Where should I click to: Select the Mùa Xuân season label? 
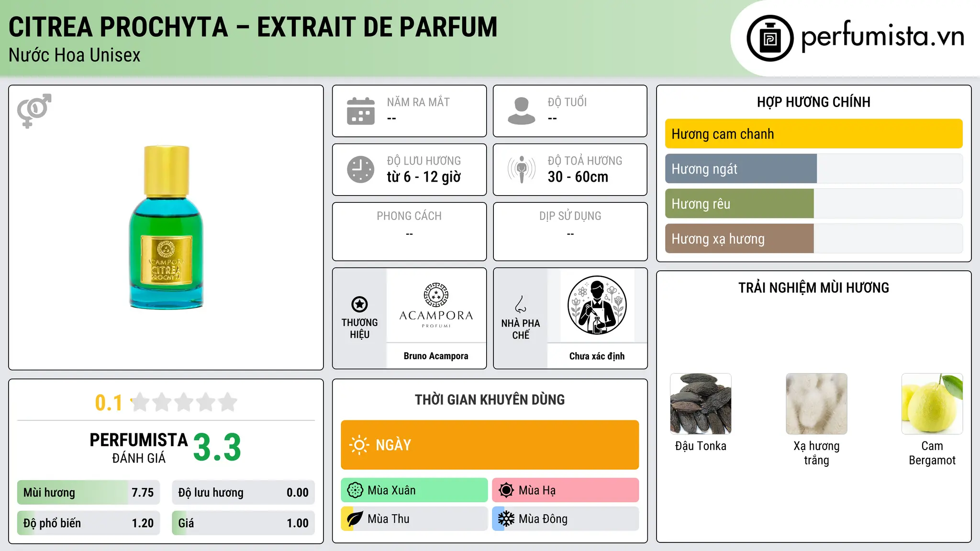coord(391,490)
